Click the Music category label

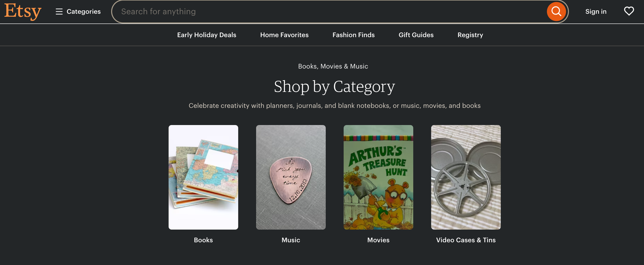pyautogui.click(x=291, y=240)
